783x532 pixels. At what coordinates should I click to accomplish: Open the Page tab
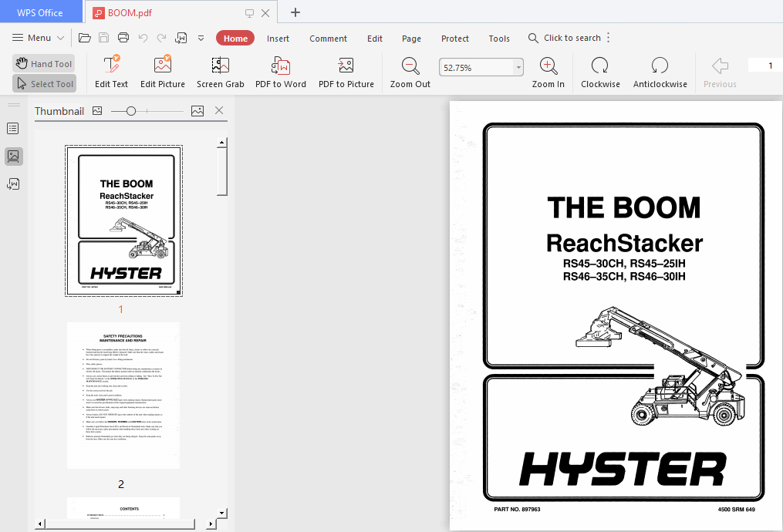pyautogui.click(x=411, y=39)
